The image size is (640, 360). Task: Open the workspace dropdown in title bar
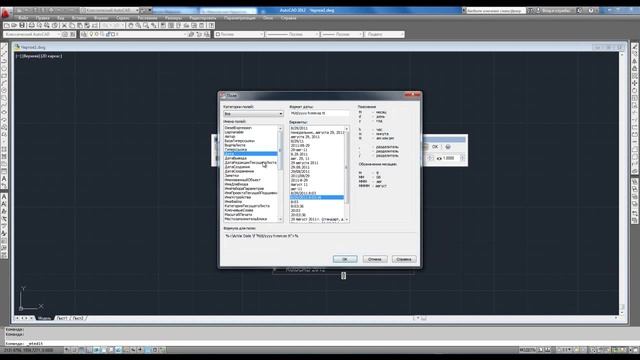(x=110, y=10)
